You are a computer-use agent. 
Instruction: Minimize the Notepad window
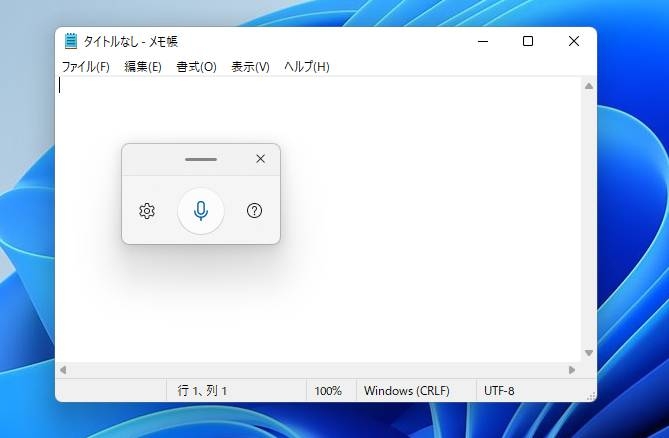tap(482, 41)
